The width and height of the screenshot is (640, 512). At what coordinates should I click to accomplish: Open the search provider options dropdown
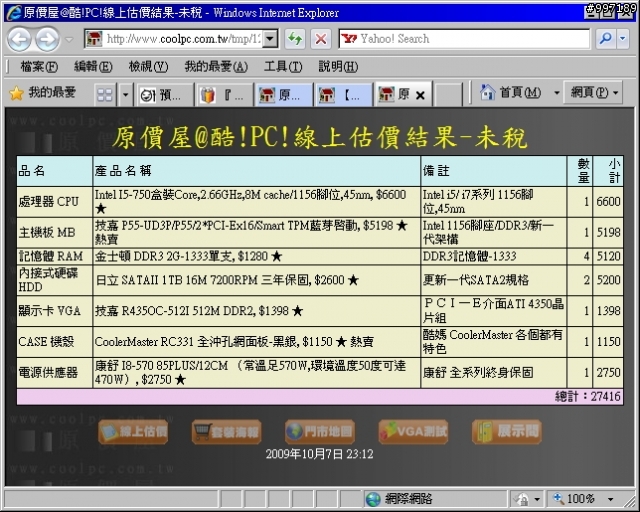pyautogui.click(x=622, y=39)
